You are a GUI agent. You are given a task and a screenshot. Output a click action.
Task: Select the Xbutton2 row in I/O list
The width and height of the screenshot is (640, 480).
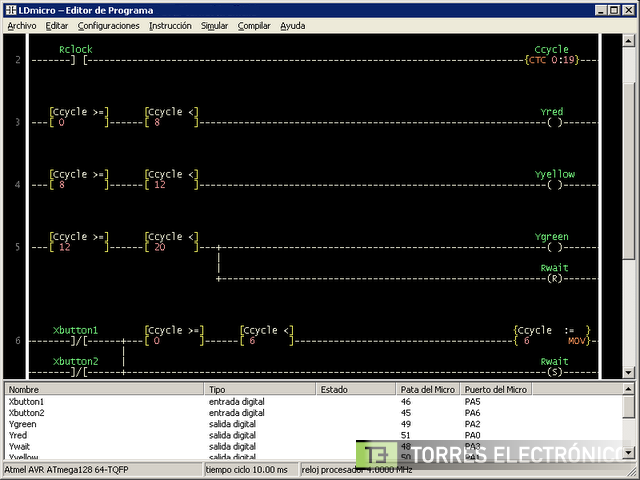pyautogui.click(x=313, y=413)
